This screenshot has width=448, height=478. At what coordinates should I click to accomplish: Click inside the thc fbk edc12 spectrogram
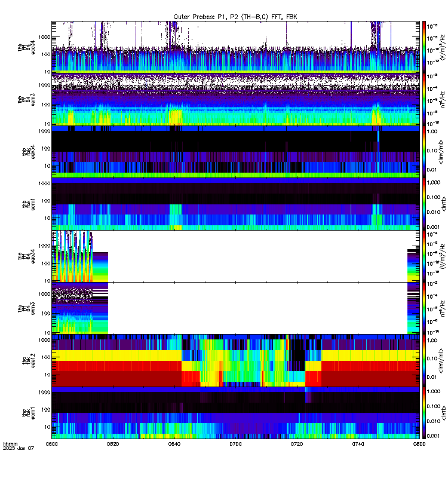coord(235,361)
